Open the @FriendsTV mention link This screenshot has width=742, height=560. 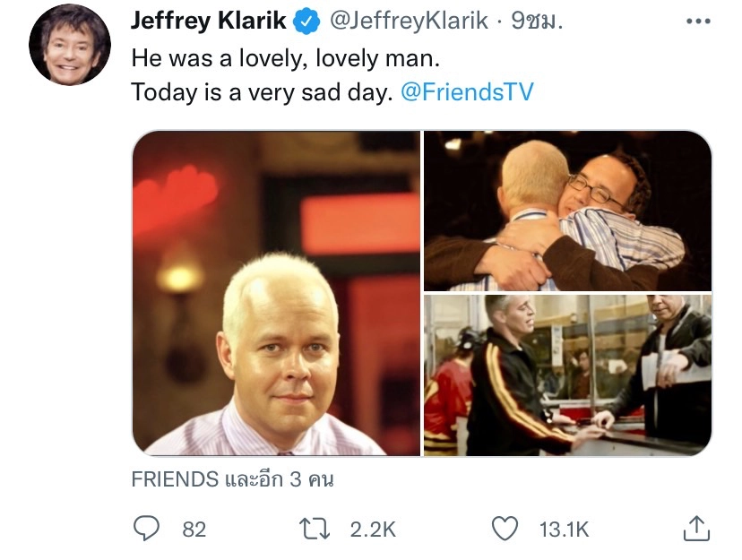coord(467,91)
